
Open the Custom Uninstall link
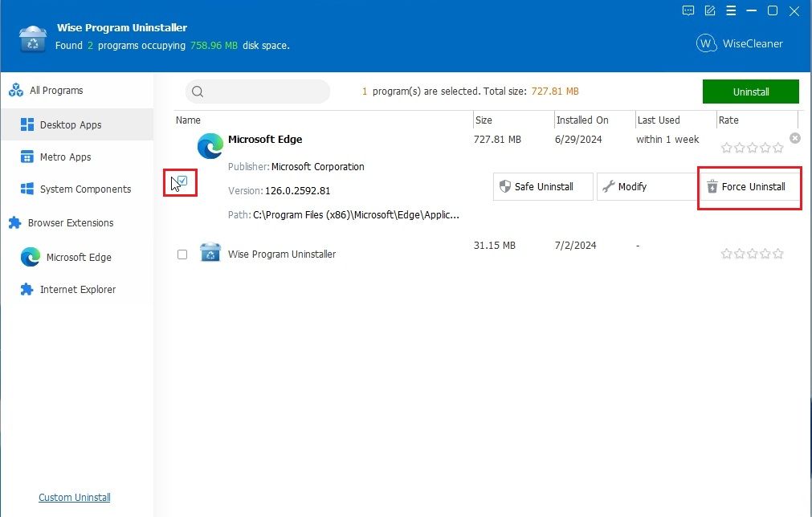74,497
